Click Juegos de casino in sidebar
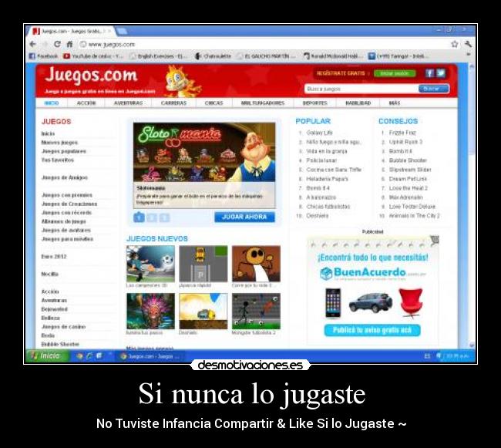The image size is (501, 448). (x=63, y=327)
